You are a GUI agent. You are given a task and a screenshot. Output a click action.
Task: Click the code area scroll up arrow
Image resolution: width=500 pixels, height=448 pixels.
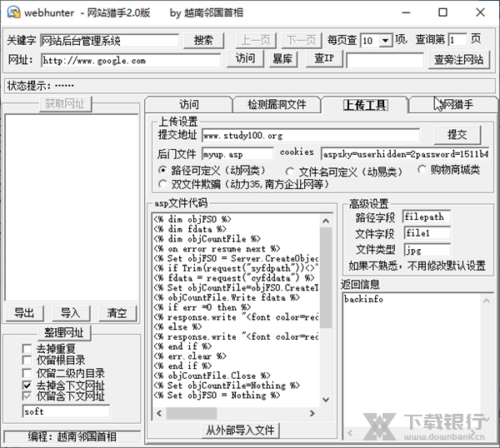coord(326,221)
